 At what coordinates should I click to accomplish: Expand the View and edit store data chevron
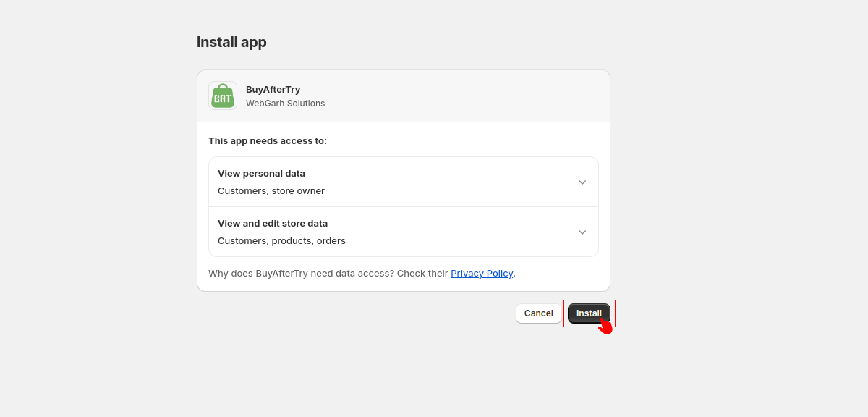click(582, 232)
